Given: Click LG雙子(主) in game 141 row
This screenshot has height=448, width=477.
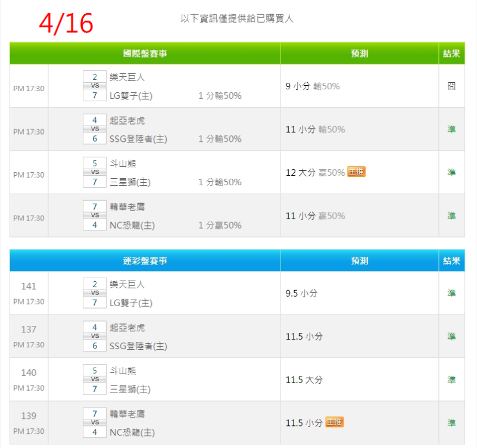Looking at the screenshot, I should [131, 303].
